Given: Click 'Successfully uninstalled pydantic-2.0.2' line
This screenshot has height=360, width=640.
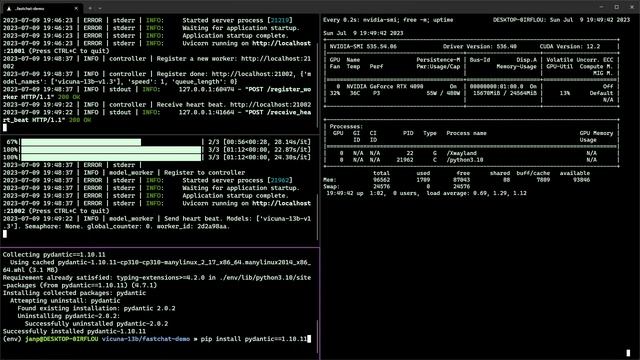Looking at the screenshot, I should [x=96, y=324].
